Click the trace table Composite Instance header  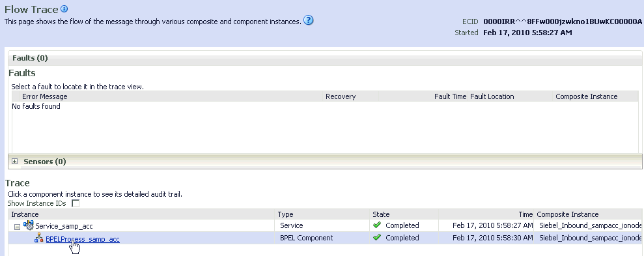pos(568,214)
